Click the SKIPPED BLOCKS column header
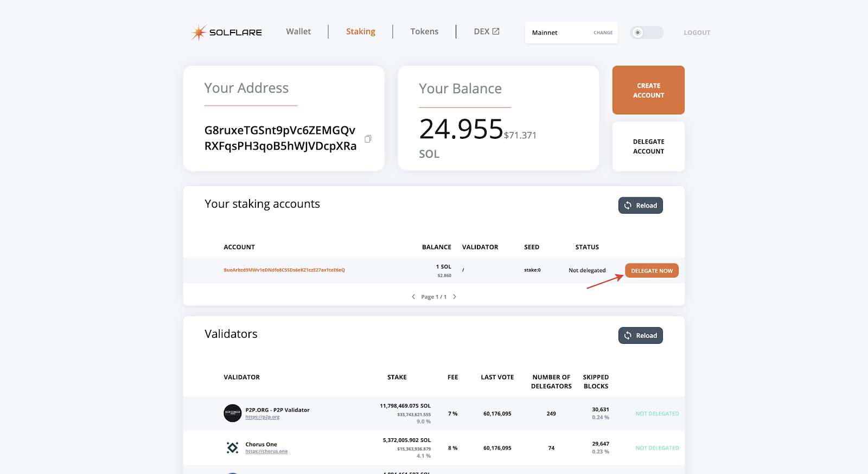This screenshot has height=474, width=868. pyautogui.click(x=596, y=382)
